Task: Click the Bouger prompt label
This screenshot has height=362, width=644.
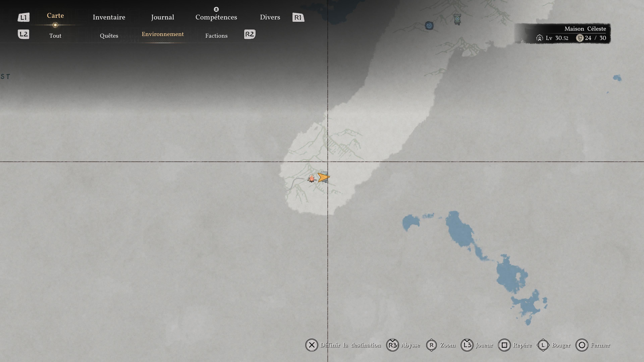Action: point(561,345)
